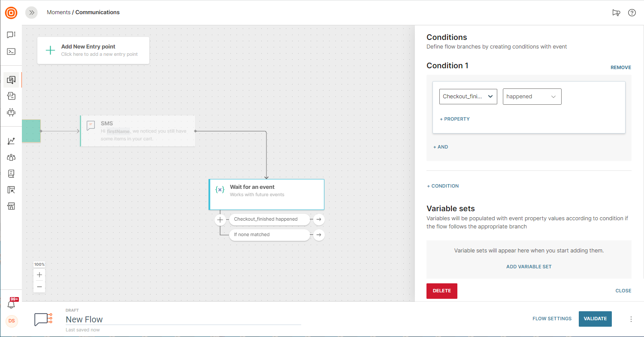The height and width of the screenshot is (337, 644).
Task: Open the three-dot more options menu
Action: point(631,319)
